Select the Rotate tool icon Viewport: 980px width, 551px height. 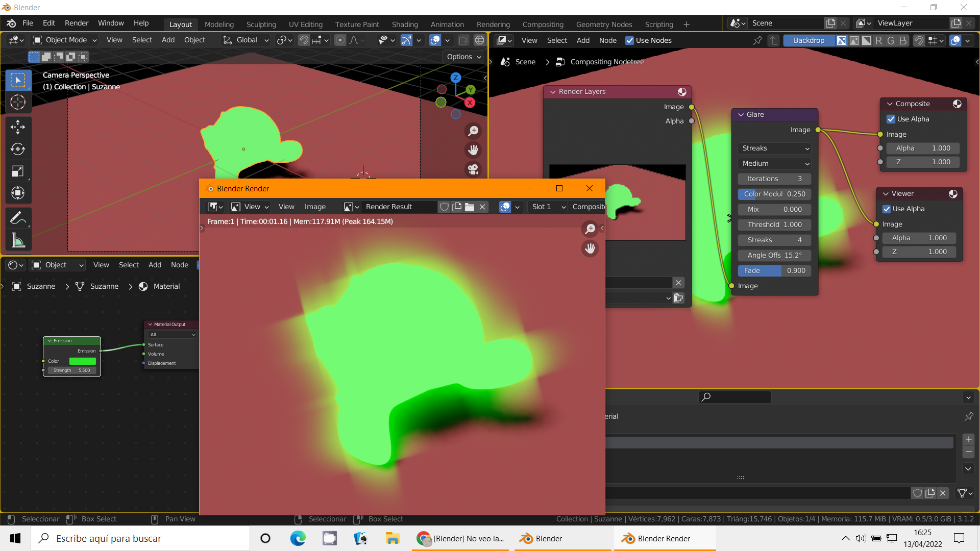point(18,149)
